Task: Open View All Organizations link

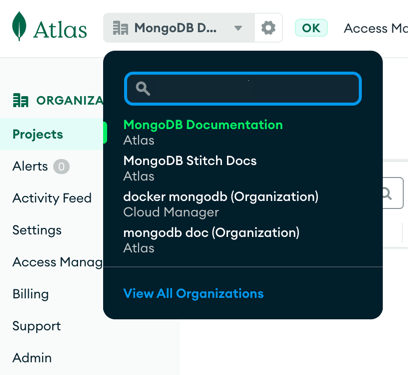Action: [x=193, y=294]
